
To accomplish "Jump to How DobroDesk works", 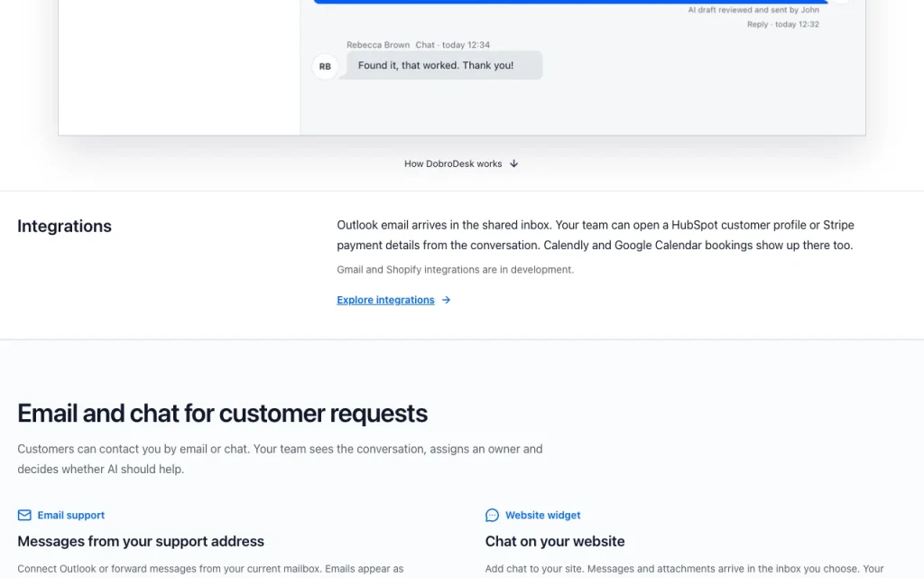I will pos(453,164).
